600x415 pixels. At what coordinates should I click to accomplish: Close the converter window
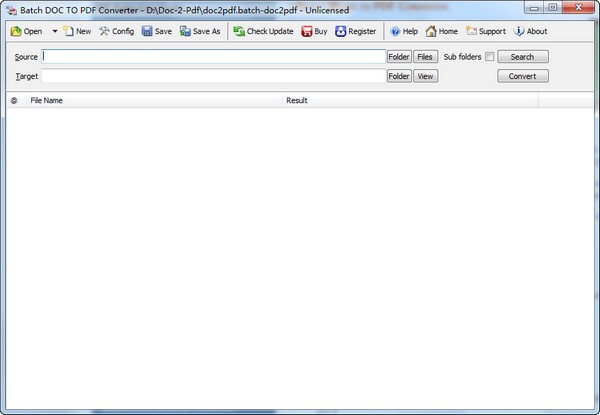(578, 8)
